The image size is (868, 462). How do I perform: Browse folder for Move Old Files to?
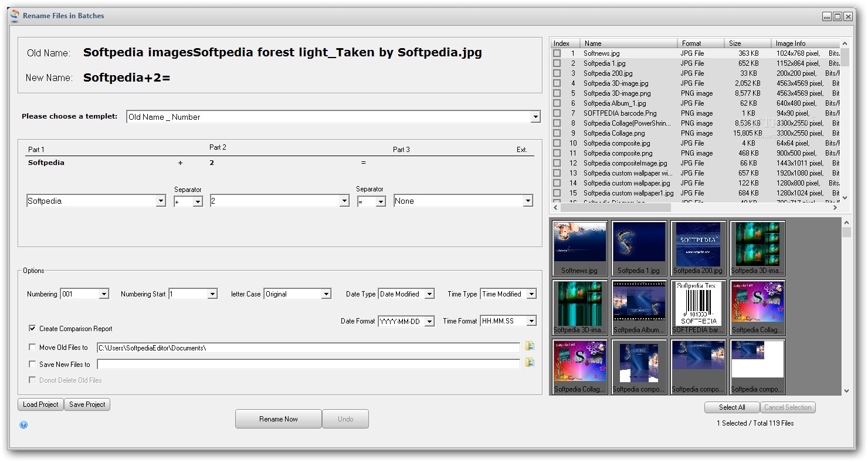pos(530,346)
